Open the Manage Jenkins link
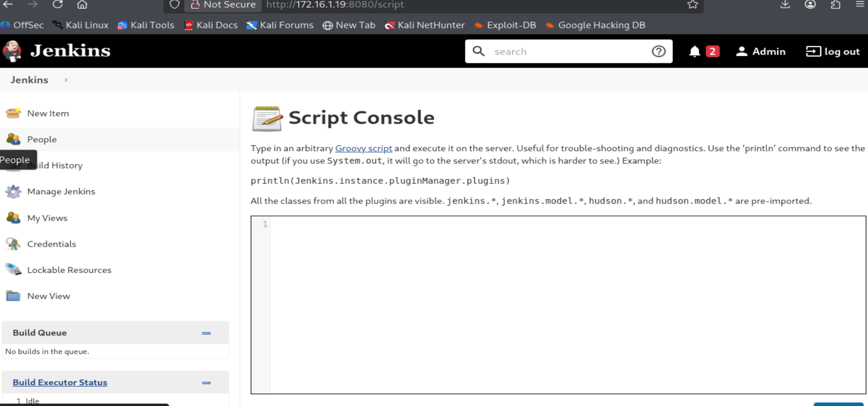The width and height of the screenshot is (868, 406). (x=61, y=192)
